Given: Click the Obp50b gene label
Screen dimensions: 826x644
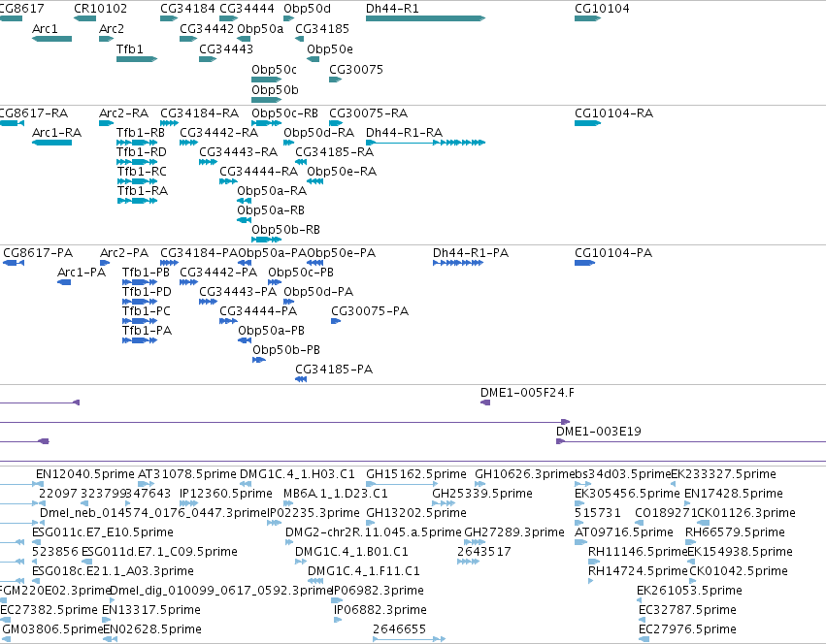Looking at the screenshot, I should pos(275,90).
